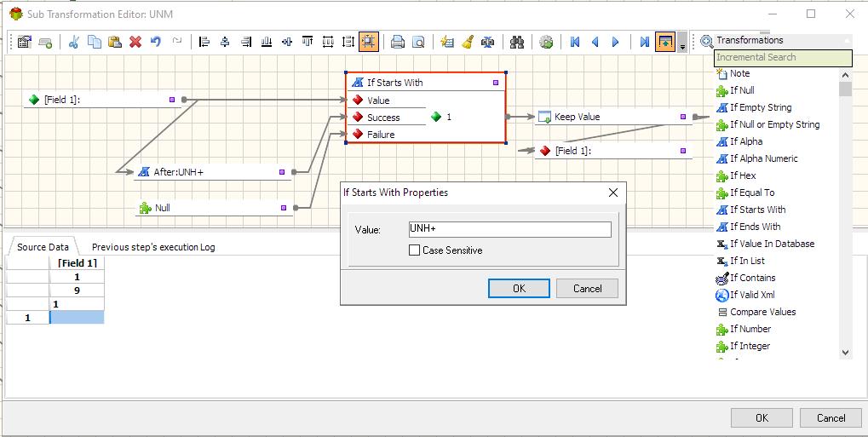The image size is (868, 437).
Task: Cut selection with the scissors icon
Action: (74, 42)
